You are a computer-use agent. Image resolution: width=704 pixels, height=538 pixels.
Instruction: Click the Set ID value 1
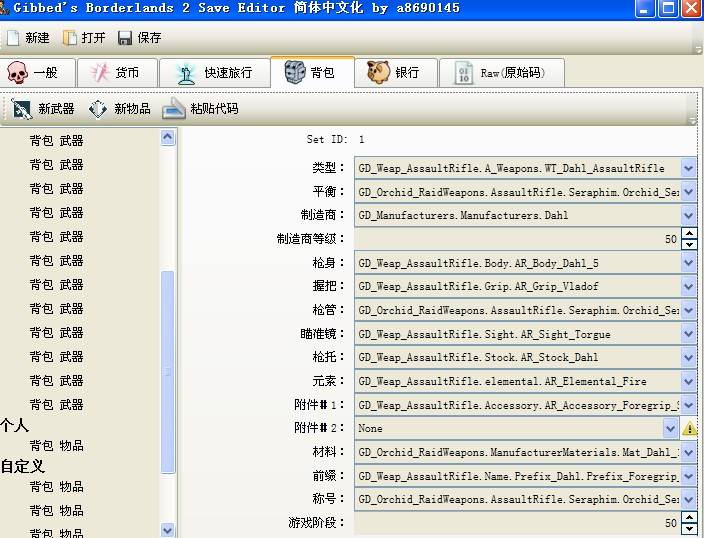(x=361, y=140)
